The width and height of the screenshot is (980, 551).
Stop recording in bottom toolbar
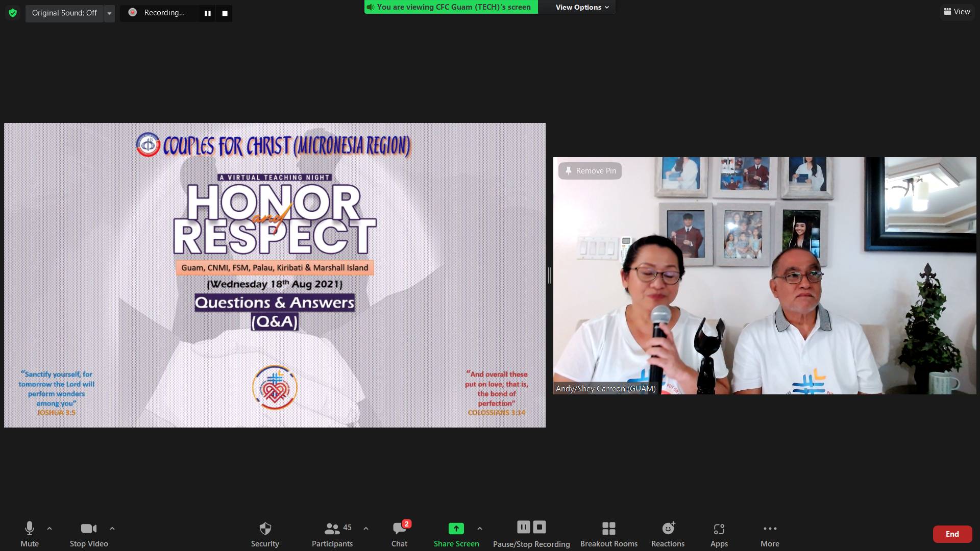pyautogui.click(x=540, y=527)
